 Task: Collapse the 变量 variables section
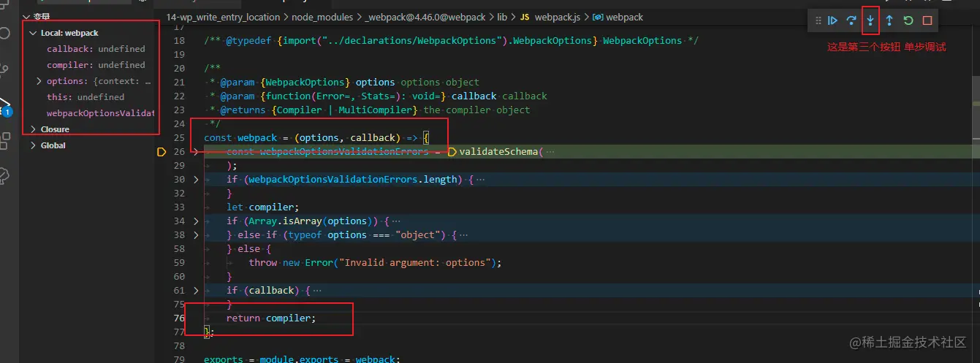(x=26, y=16)
